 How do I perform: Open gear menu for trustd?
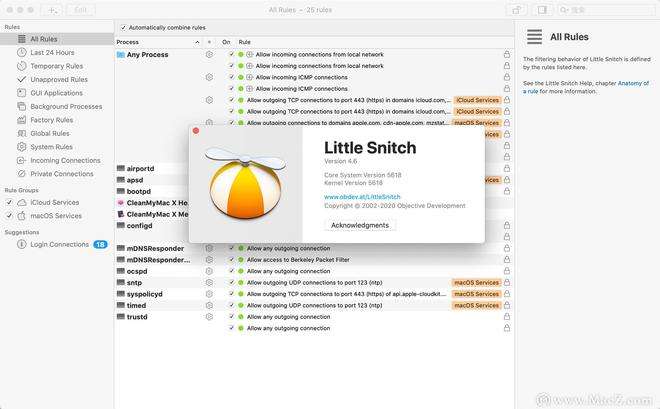(209, 316)
